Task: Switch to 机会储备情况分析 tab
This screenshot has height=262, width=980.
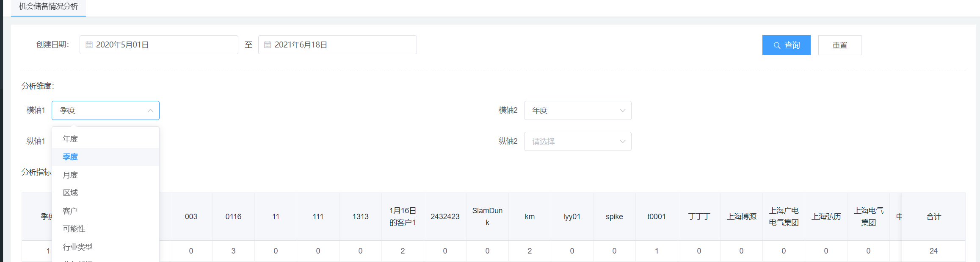Action: point(48,7)
